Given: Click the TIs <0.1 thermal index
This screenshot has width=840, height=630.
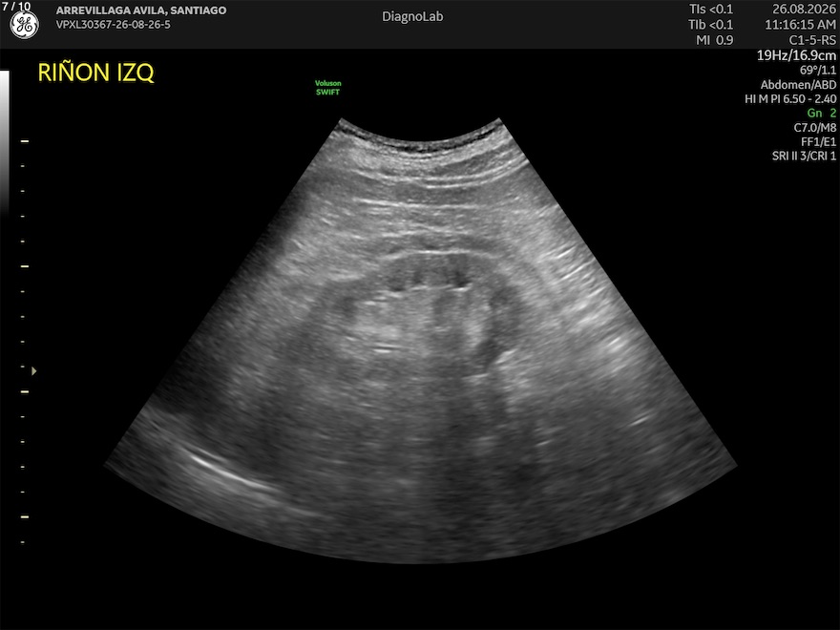Looking at the screenshot, I should [711, 10].
